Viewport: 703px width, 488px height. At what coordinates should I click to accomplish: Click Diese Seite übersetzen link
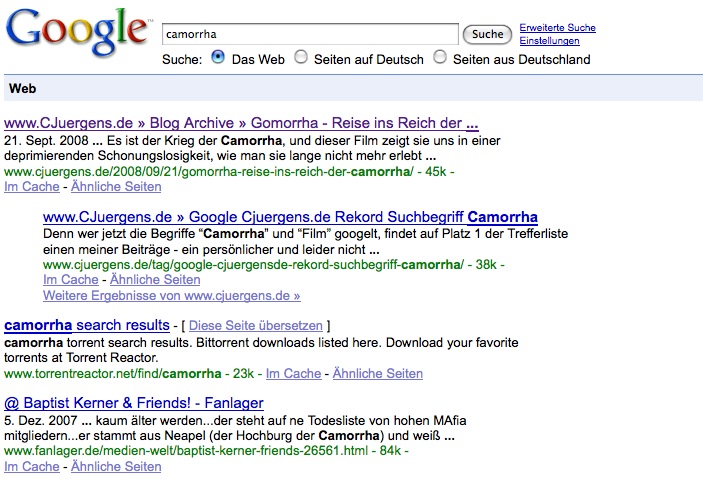tap(256, 326)
